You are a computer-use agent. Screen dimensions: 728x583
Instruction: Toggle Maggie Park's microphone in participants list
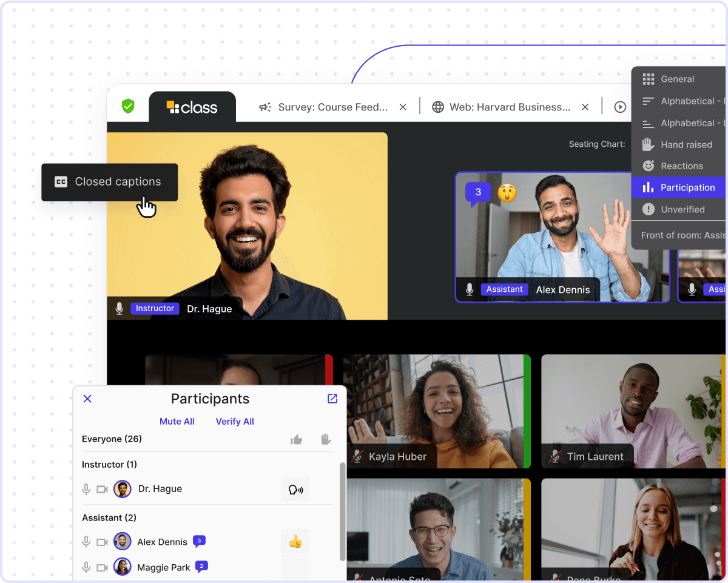coord(87,567)
